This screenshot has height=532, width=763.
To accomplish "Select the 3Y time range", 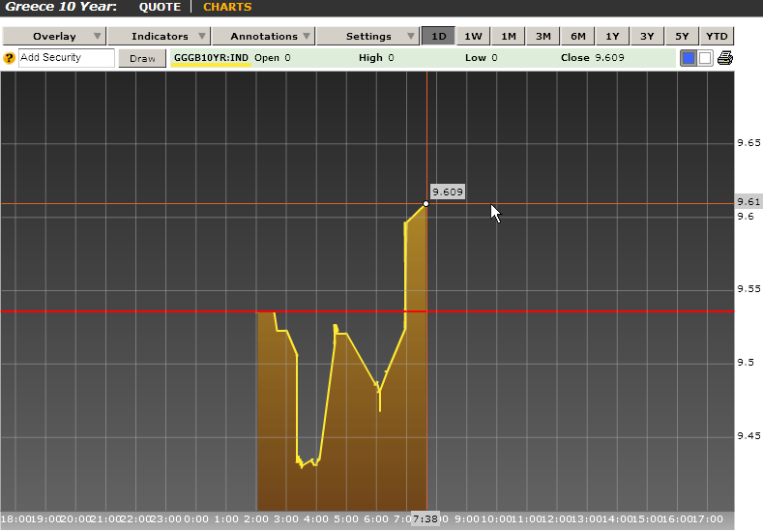I will coord(647,36).
